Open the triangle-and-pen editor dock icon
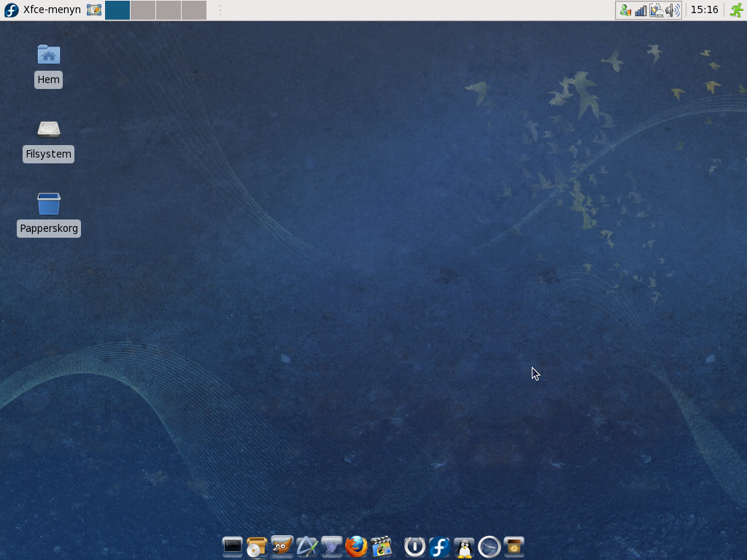Image resolution: width=747 pixels, height=560 pixels. [x=307, y=546]
